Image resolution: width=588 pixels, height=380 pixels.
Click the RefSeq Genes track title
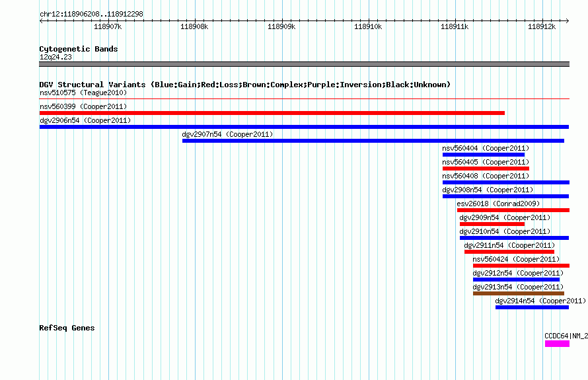[x=67, y=328]
